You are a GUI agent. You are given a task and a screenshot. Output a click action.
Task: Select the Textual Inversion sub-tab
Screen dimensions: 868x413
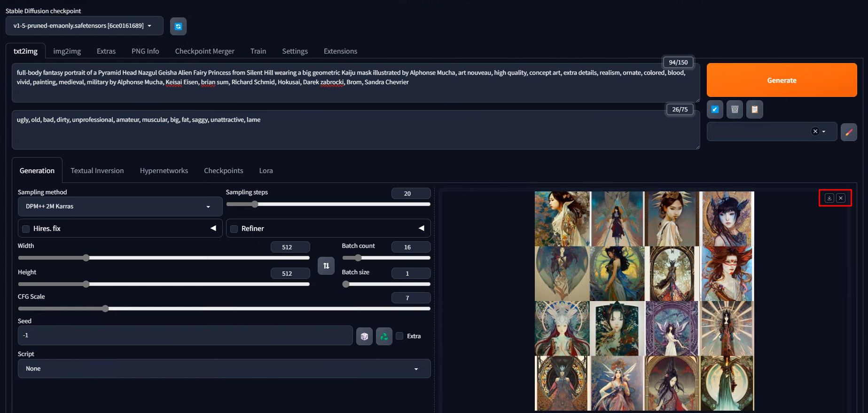97,171
